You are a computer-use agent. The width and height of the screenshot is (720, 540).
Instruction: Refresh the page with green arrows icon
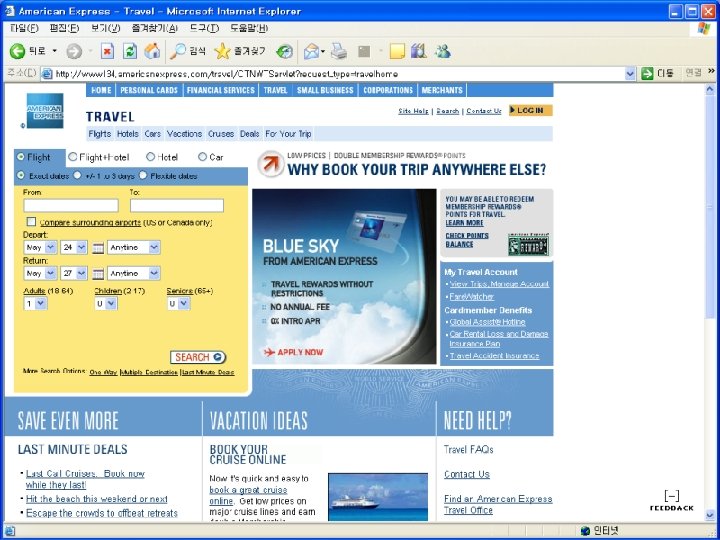130,51
